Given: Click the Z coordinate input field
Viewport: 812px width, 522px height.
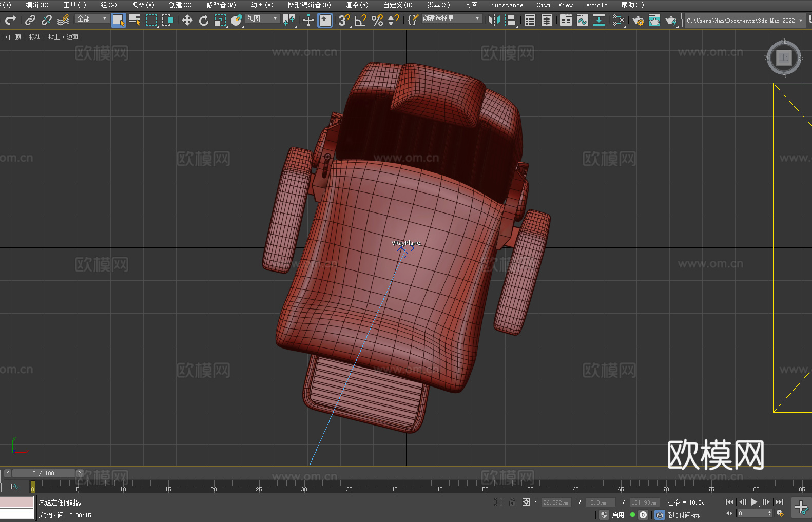Looking at the screenshot, I should pyautogui.click(x=644, y=502).
